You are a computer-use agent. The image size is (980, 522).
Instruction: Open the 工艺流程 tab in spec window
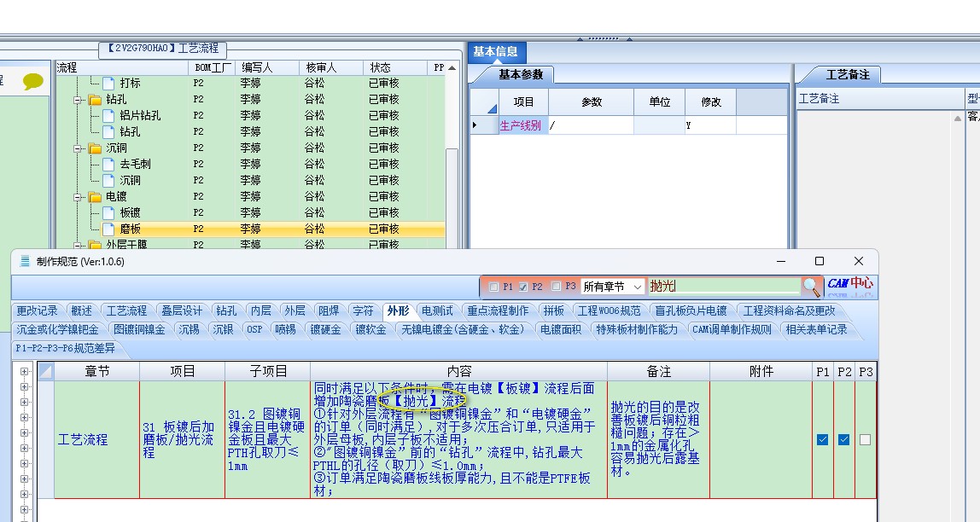click(x=126, y=310)
